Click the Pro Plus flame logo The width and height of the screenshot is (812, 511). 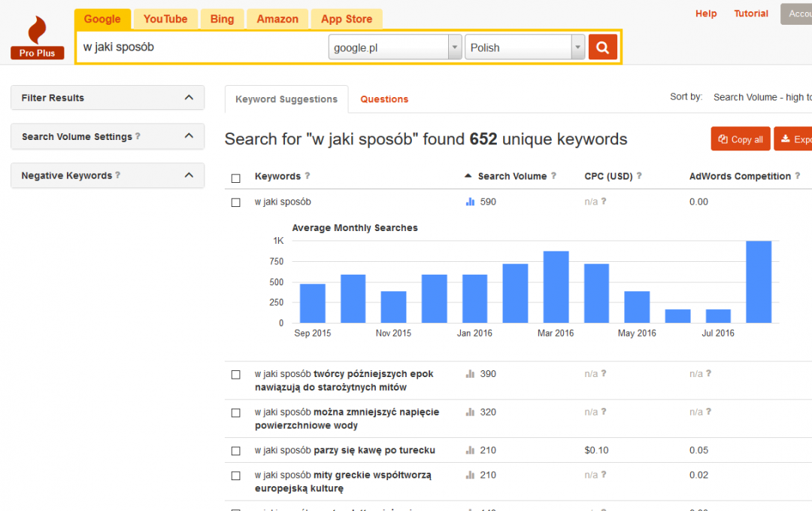tap(38, 38)
